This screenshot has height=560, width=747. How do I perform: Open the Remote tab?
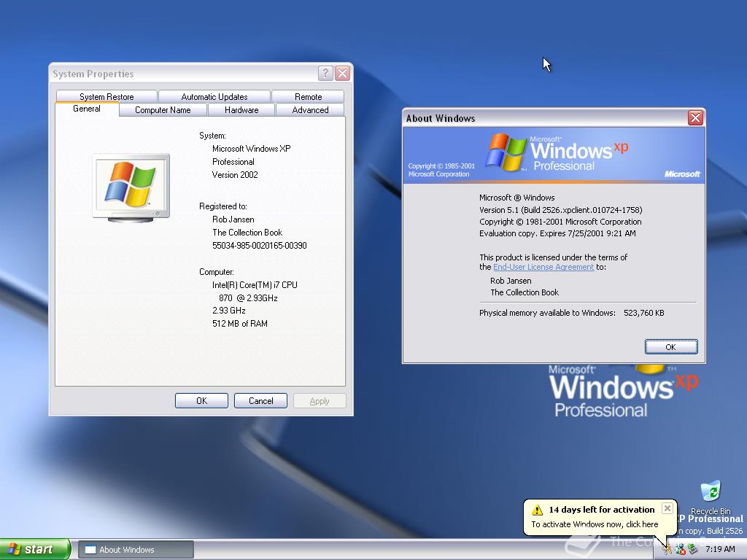click(x=309, y=97)
